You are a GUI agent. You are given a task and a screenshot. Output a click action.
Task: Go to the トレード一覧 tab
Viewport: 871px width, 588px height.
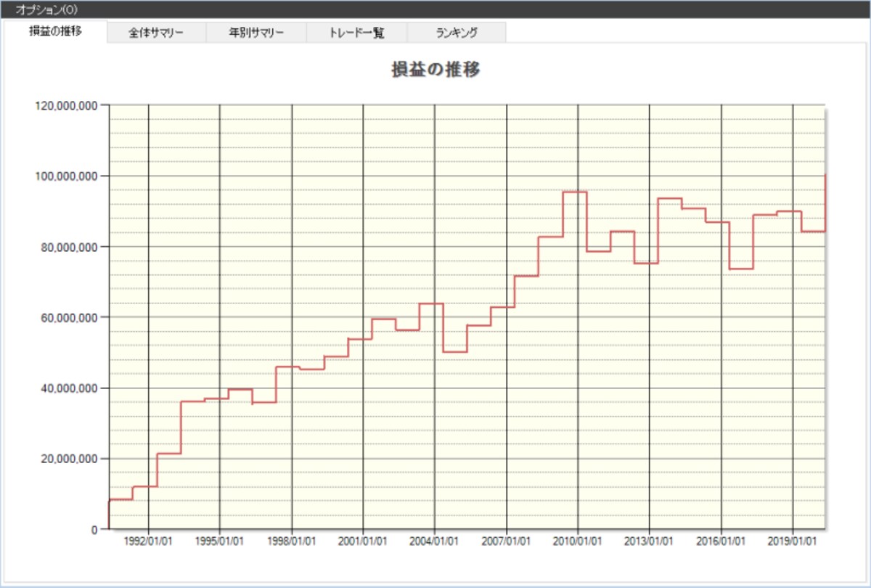tap(356, 33)
